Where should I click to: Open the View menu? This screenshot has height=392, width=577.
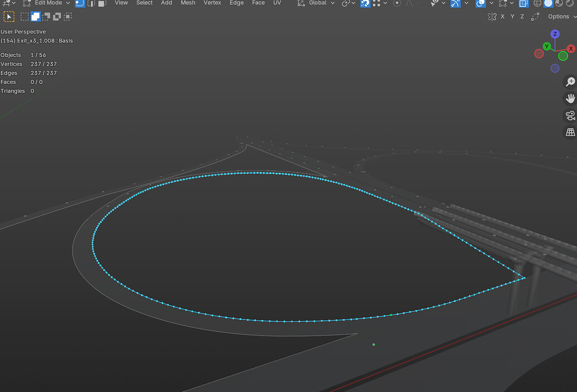tap(121, 3)
